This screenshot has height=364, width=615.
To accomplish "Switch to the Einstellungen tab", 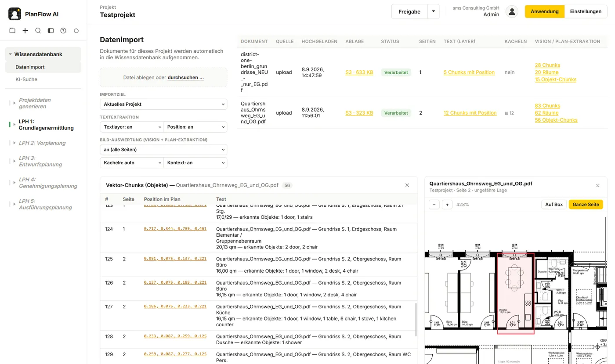I will point(586,11).
